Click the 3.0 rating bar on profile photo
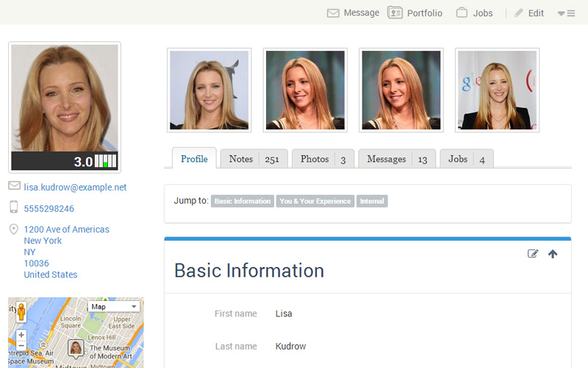 click(x=65, y=161)
